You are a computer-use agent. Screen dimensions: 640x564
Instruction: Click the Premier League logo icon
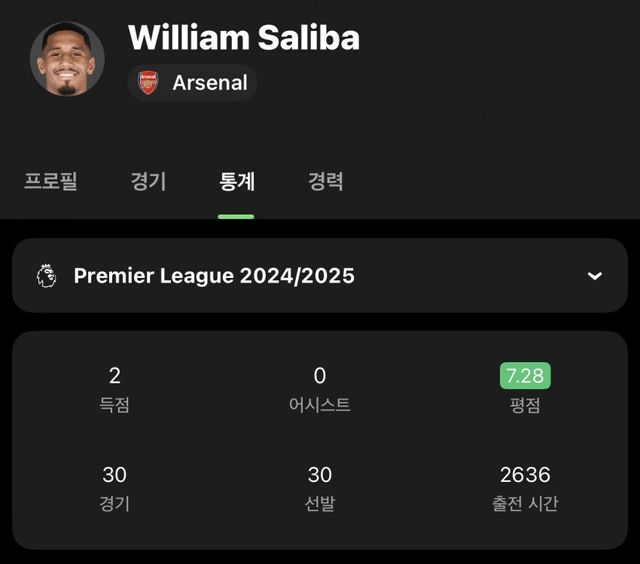47,276
